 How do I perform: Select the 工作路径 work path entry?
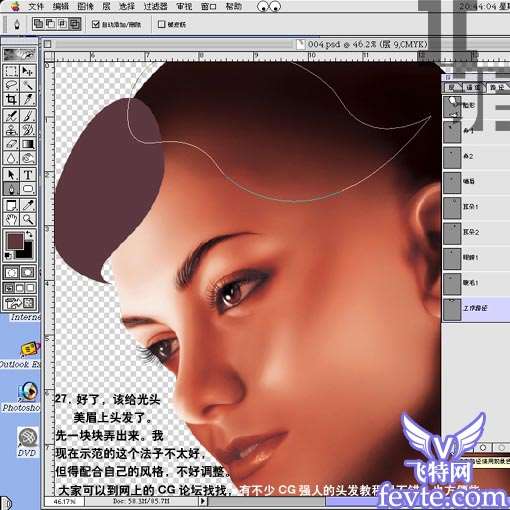pos(476,308)
